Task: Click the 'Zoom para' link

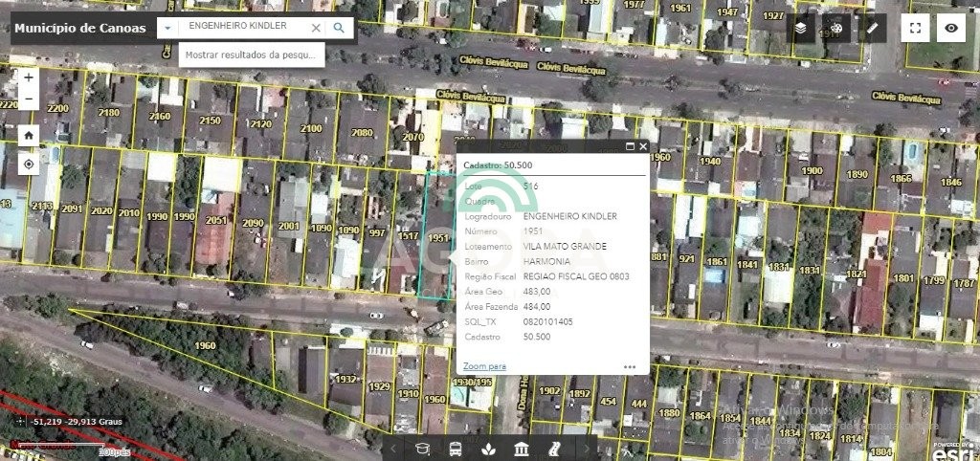Action: (484, 366)
